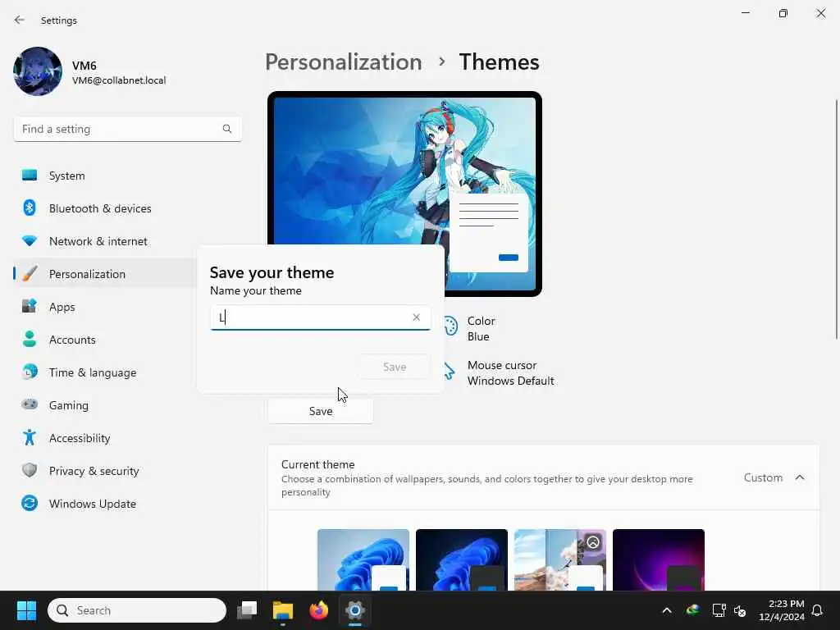Restore down the Settings window

pos(783,13)
